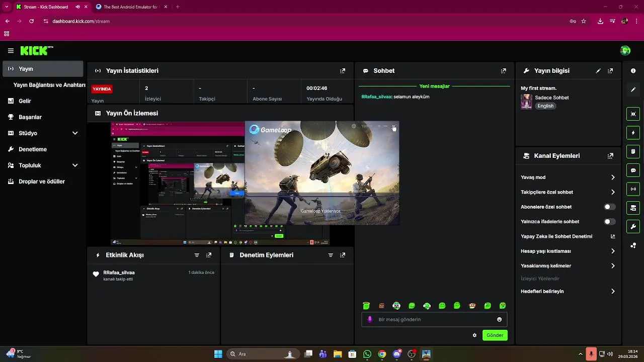This screenshot has width=644, height=362.
Task: Click the green Gönder send button
Action: coord(495,335)
